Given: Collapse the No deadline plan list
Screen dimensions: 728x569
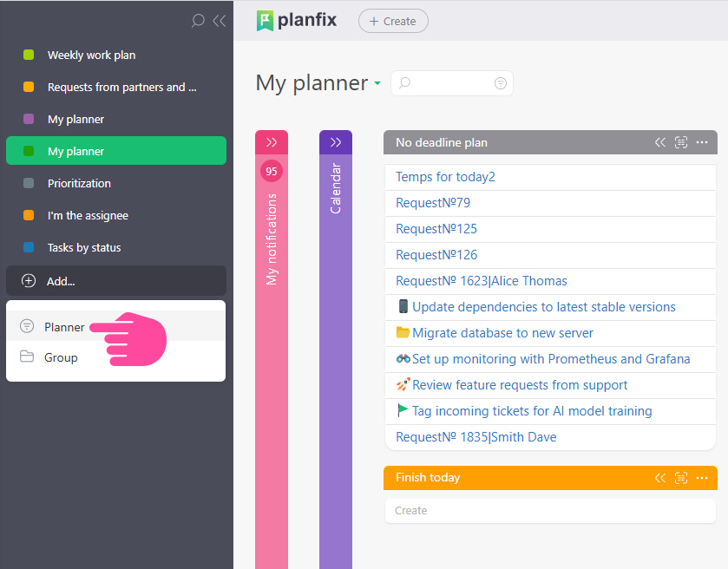Looking at the screenshot, I should (x=660, y=142).
